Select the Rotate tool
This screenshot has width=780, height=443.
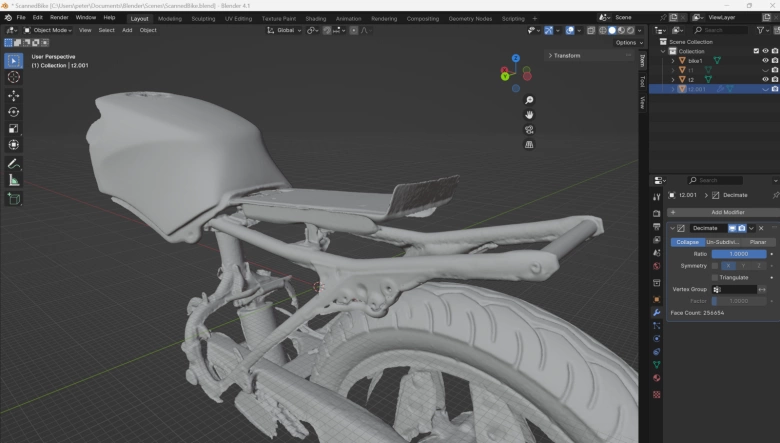(x=14, y=112)
